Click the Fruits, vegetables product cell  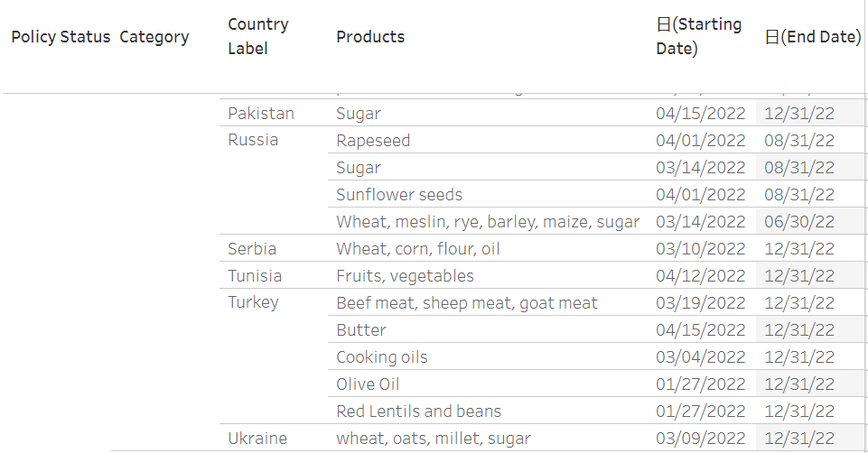pyautogui.click(x=405, y=276)
